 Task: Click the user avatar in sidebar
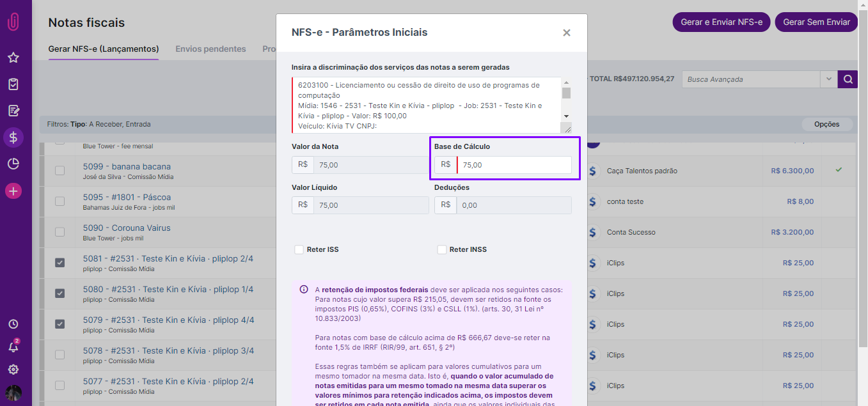13,393
